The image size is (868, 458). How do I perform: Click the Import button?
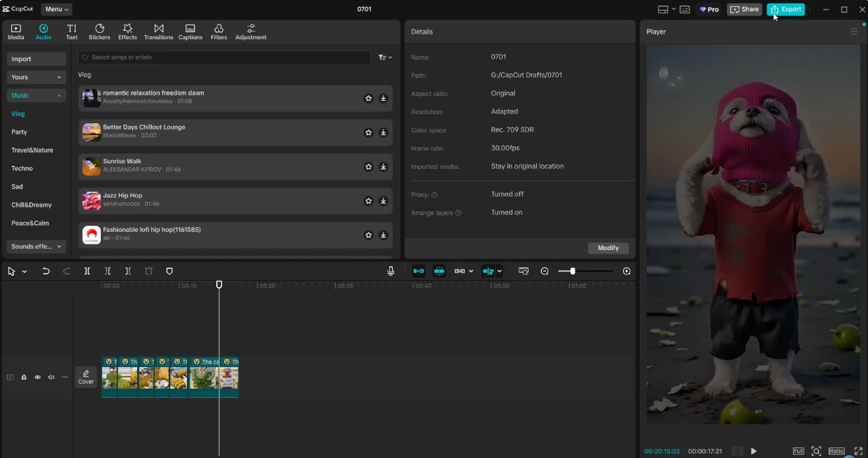pyautogui.click(x=36, y=59)
